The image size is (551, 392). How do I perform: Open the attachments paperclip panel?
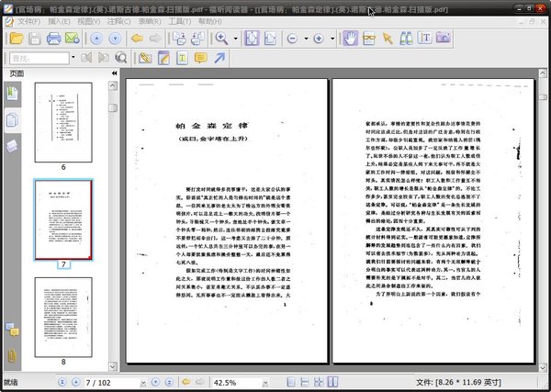(12, 355)
